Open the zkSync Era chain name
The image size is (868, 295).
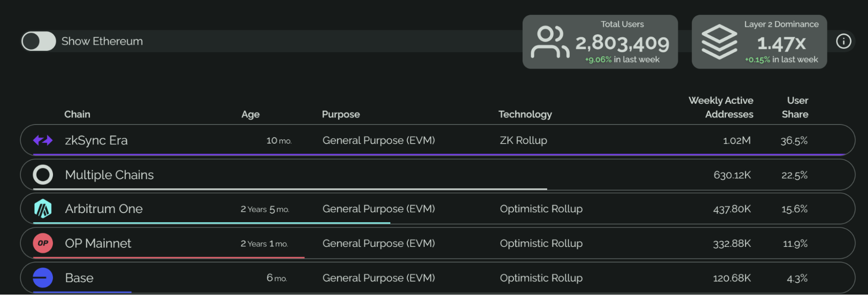(96, 140)
